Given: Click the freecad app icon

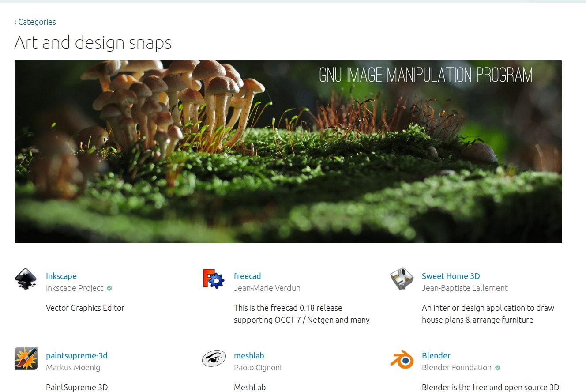Looking at the screenshot, I should [214, 279].
